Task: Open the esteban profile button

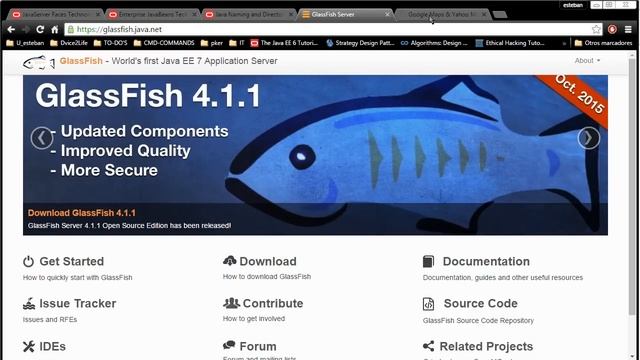Action: pos(573,5)
